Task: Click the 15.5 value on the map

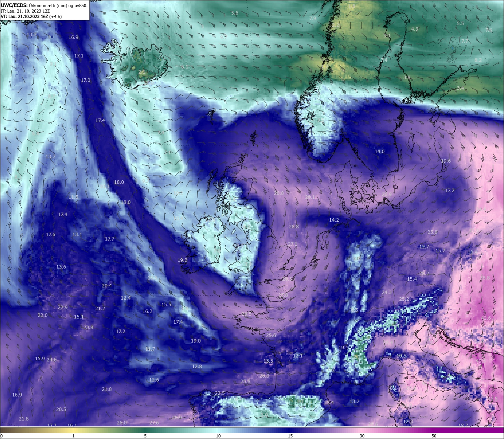Action: point(166,304)
